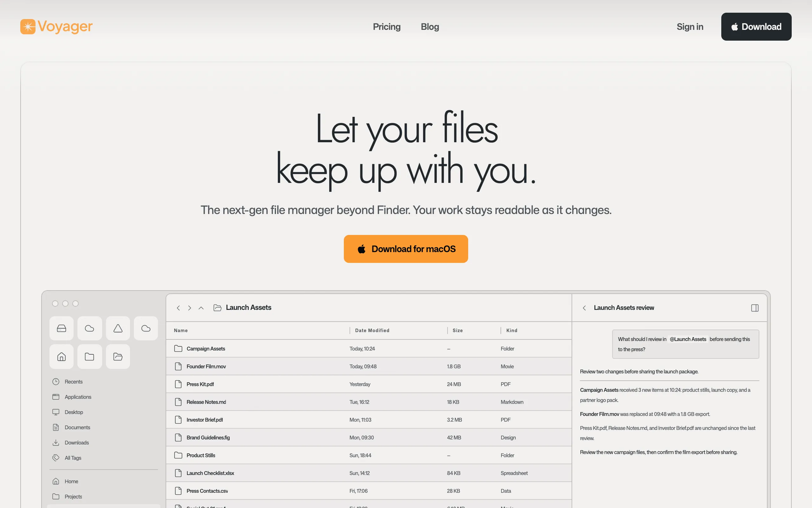The width and height of the screenshot is (812, 508).
Task: Click the 1.8 GB size cell
Action: point(454,366)
